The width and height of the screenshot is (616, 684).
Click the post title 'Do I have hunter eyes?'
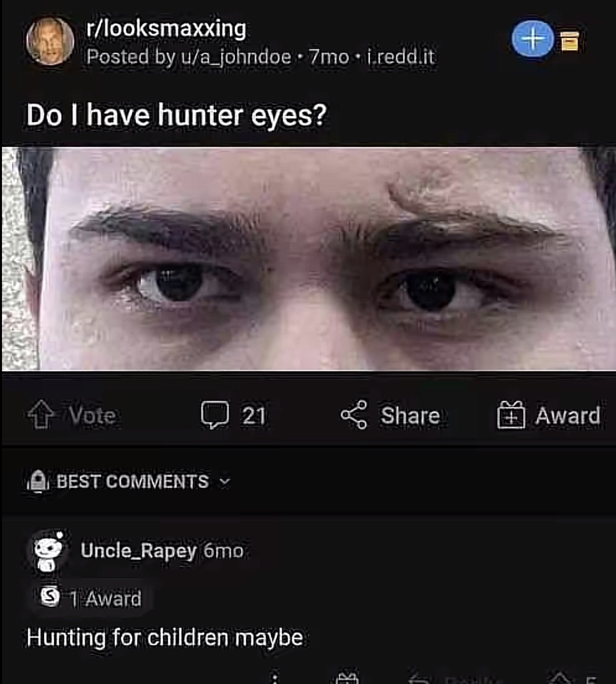pyautogui.click(x=177, y=115)
